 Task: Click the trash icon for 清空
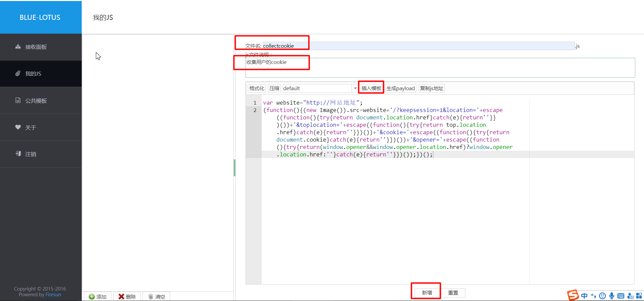[151, 297]
